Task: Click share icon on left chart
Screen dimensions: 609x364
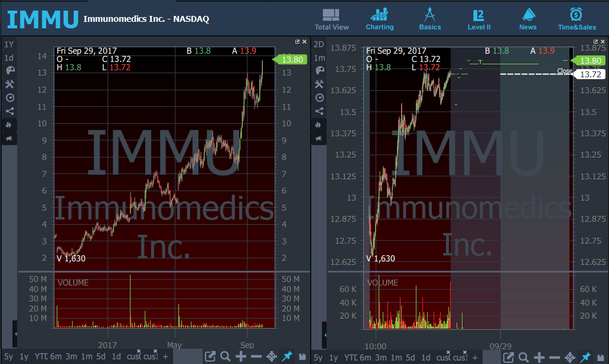Action: (9, 112)
